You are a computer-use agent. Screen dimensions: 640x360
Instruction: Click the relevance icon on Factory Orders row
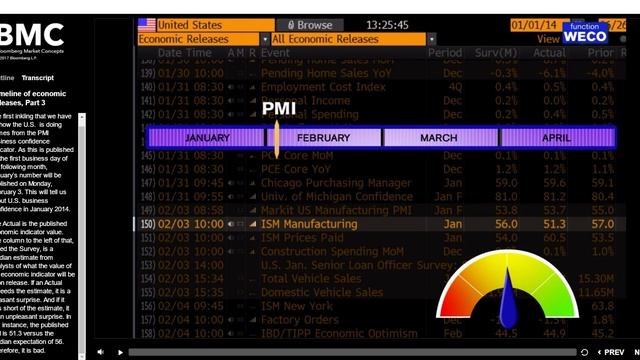pos(253,320)
